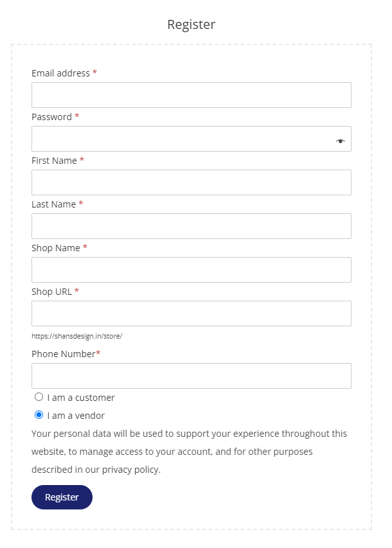392x548 pixels.
Task: Click the 'Shop URL' field label
Action: coord(51,292)
